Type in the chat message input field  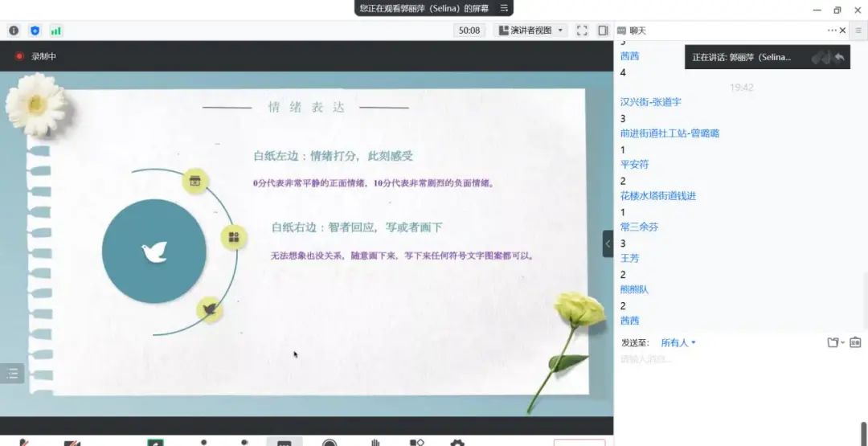(x=723, y=359)
